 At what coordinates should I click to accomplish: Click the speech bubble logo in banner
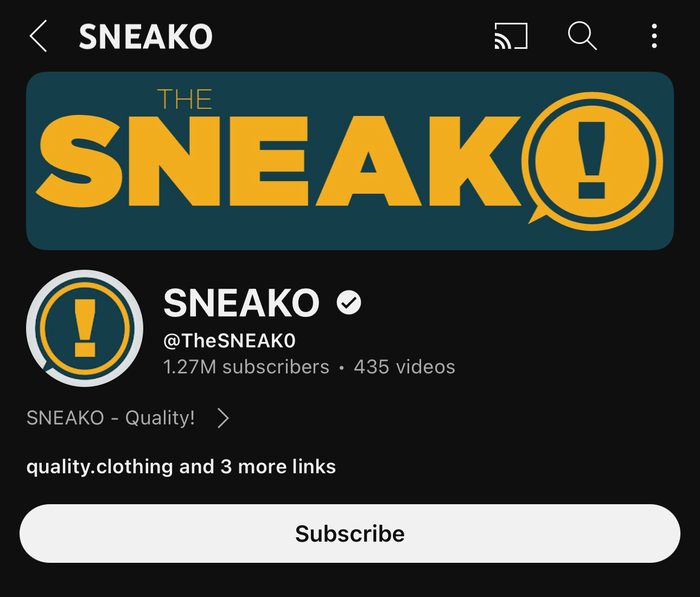click(x=593, y=161)
